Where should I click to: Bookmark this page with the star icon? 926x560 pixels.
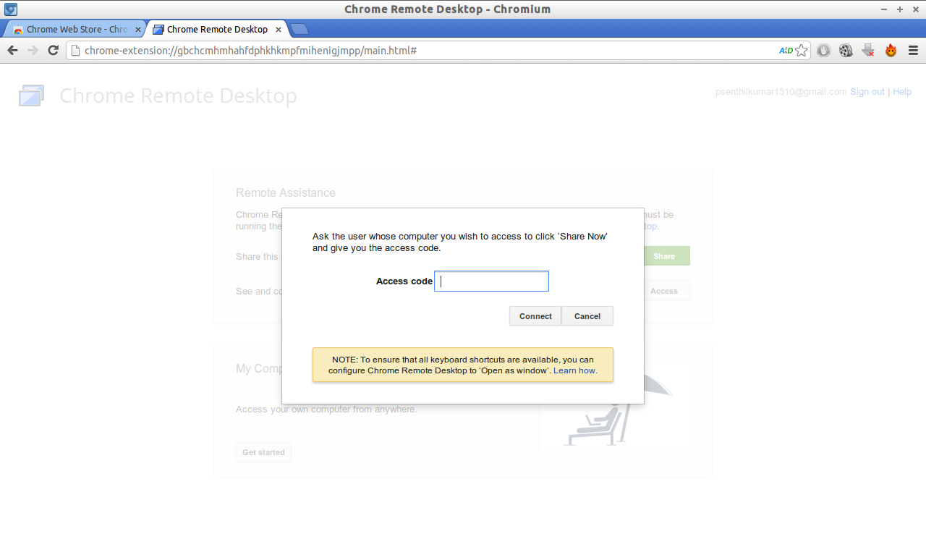(x=801, y=51)
